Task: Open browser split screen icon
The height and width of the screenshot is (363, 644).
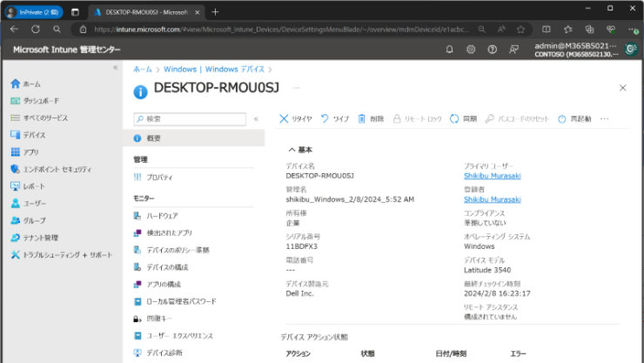Action: [547, 30]
